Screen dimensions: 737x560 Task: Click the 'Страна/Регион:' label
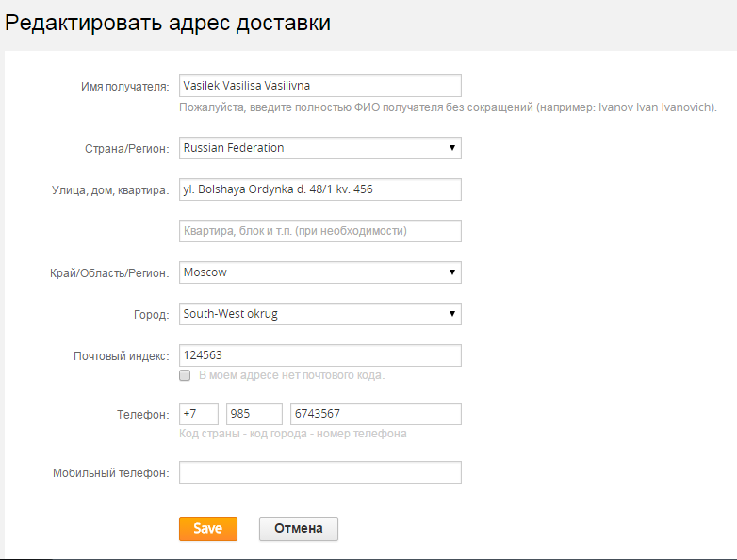(127, 149)
